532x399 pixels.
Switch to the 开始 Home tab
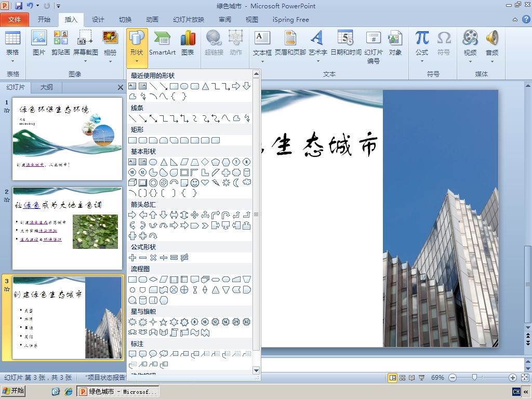point(44,20)
